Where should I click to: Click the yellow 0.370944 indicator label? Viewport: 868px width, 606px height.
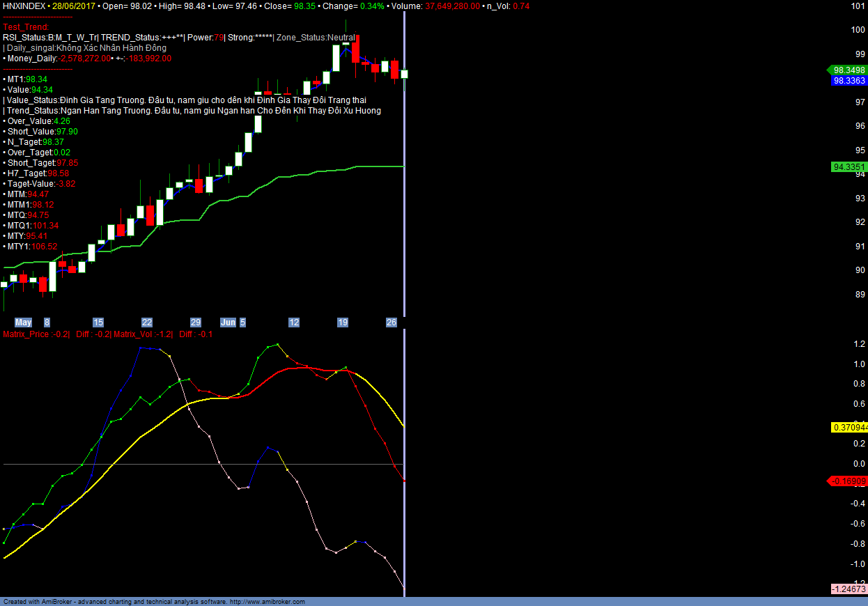click(848, 427)
